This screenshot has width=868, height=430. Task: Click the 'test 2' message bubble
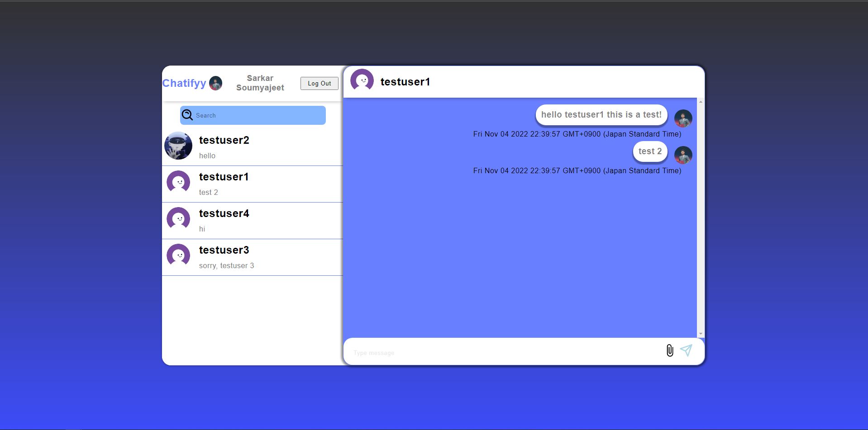(650, 151)
